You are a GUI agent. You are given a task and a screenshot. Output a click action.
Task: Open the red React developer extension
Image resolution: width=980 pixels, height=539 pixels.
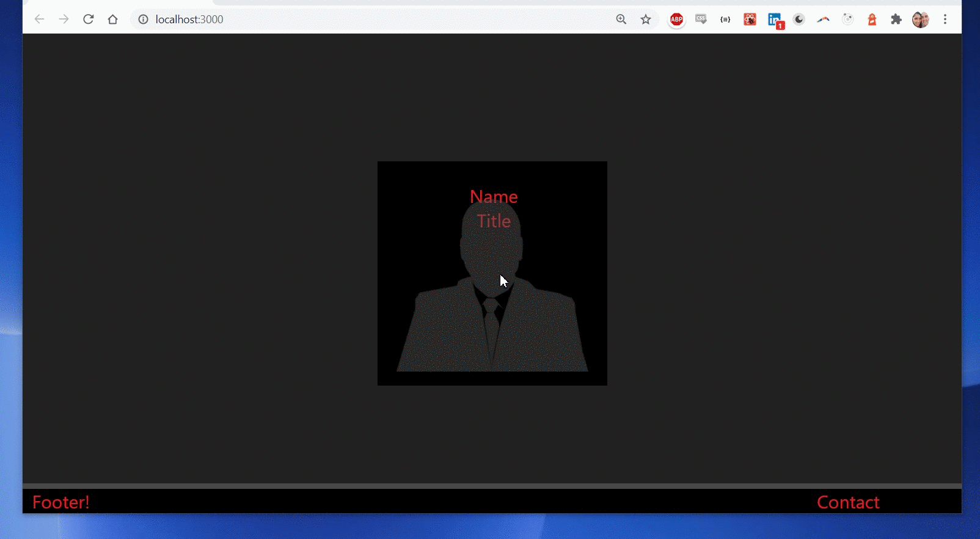[750, 20]
